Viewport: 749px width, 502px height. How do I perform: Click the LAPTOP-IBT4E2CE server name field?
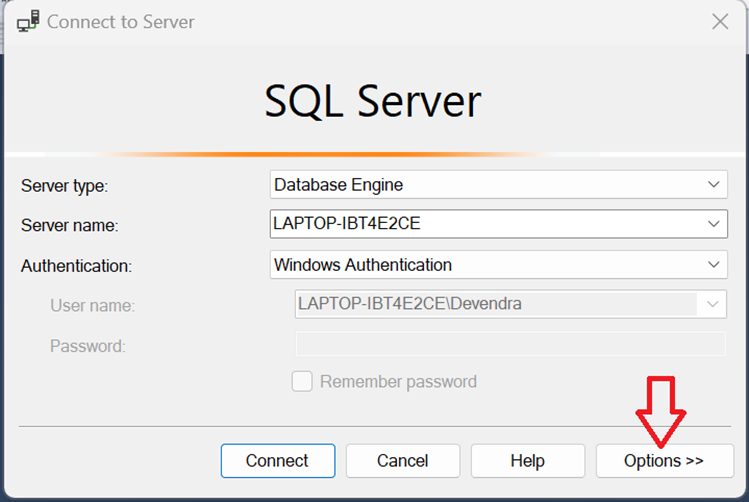(499, 224)
